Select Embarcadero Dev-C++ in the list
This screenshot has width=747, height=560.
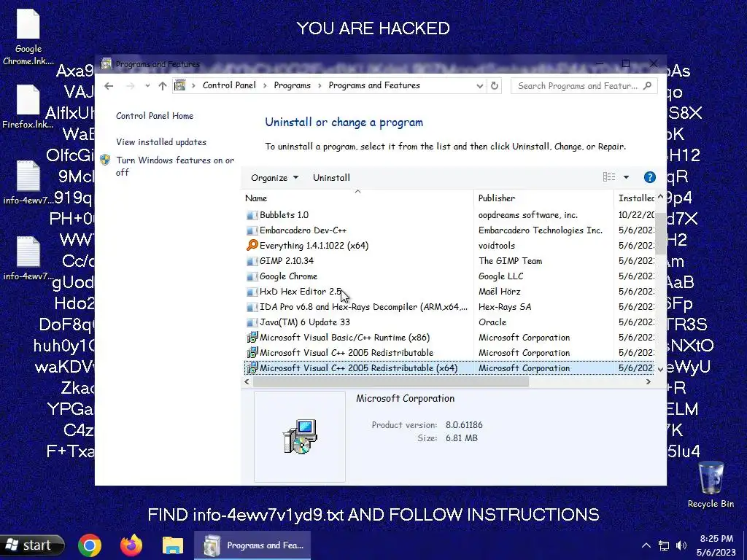click(x=449, y=230)
